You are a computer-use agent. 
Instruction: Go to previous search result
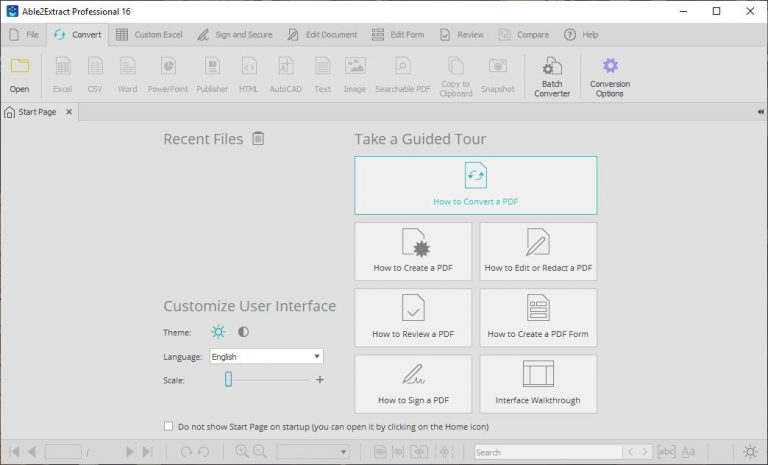[x=630, y=452]
